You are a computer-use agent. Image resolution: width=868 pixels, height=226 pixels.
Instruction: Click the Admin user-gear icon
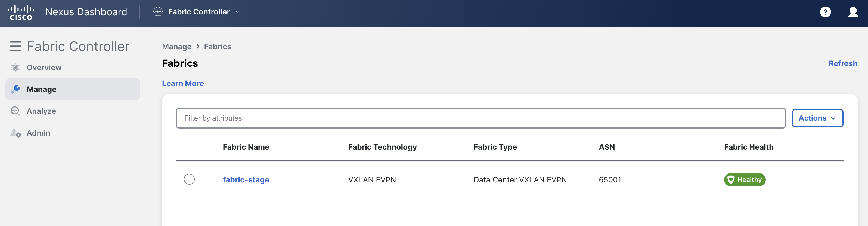[15, 133]
